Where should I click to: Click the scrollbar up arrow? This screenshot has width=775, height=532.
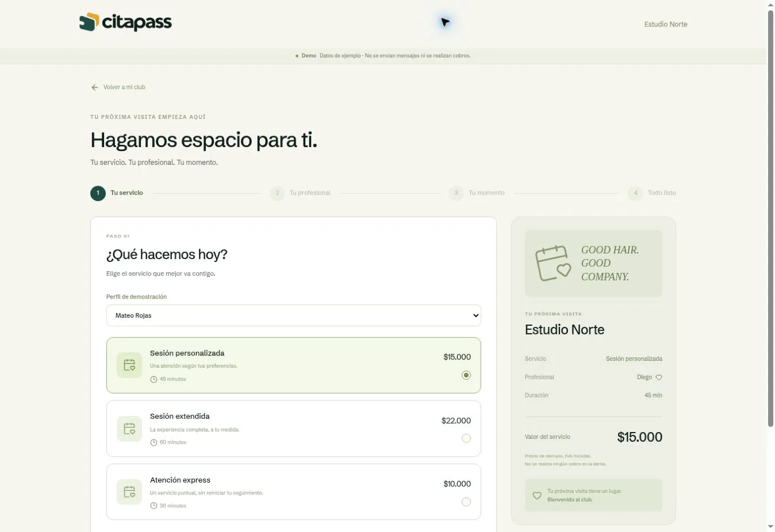click(x=771, y=5)
